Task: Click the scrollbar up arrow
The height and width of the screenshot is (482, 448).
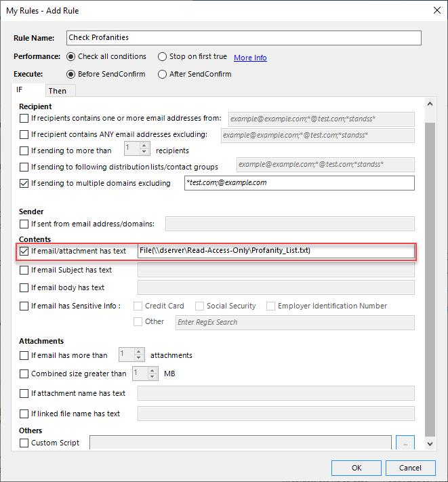Action: coord(430,104)
